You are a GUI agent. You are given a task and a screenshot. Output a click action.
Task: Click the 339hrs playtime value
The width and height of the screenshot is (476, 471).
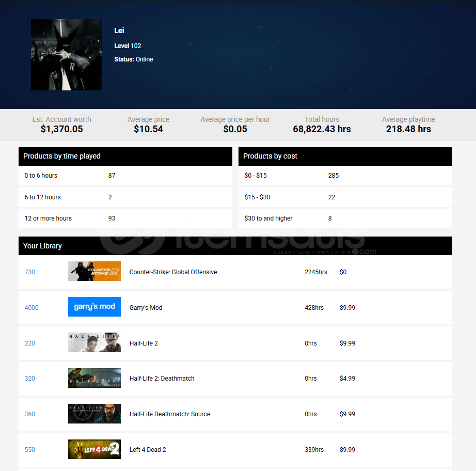click(x=314, y=450)
